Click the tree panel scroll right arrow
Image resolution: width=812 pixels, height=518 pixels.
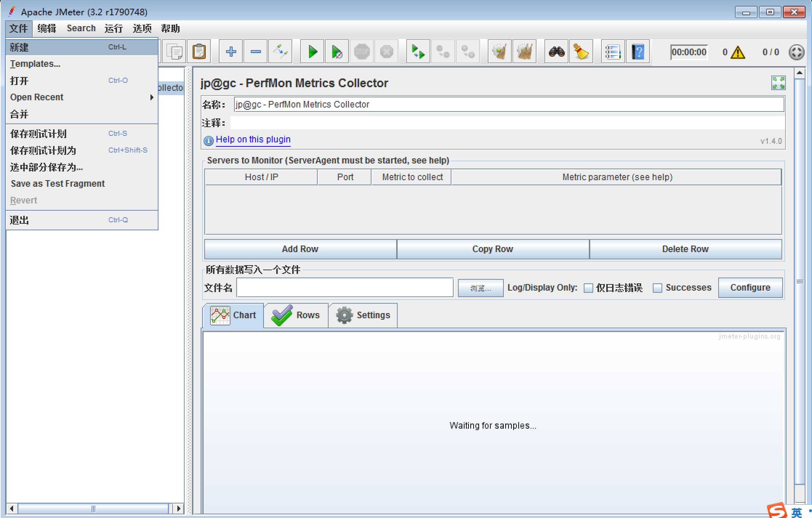click(x=178, y=509)
